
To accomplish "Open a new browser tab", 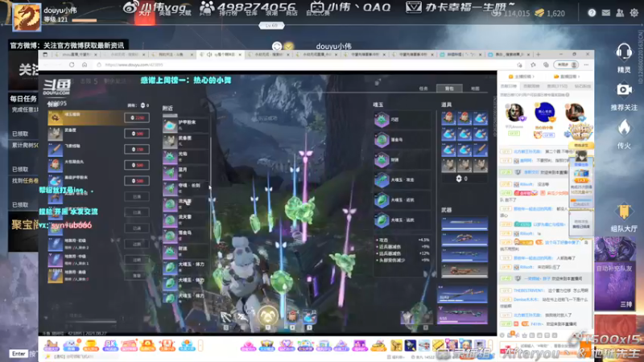I will click(538, 54).
